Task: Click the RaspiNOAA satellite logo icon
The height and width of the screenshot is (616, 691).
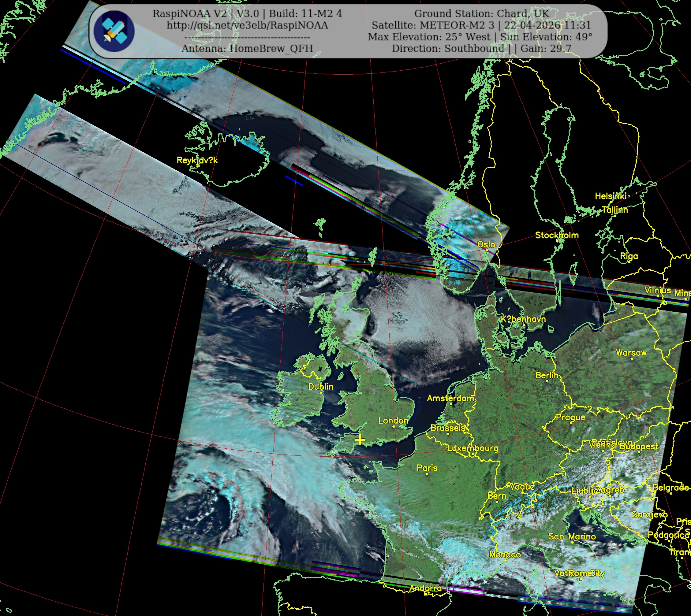Action: click(x=114, y=31)
